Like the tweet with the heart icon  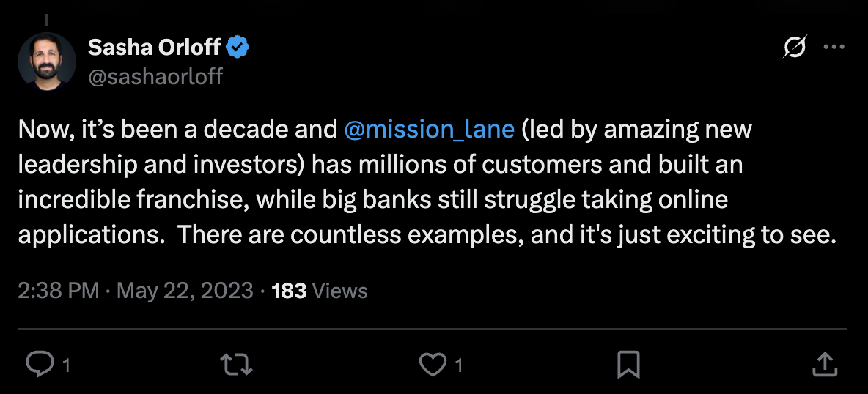coord(433,364)
